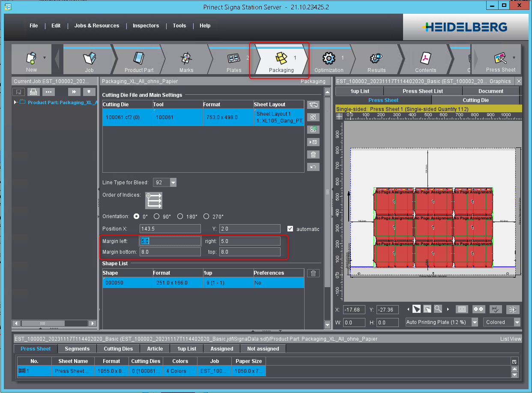Click the Position X input field
The width and height of the screenshot is (532, 393).
pyautogui.click(x=170, y=229)
